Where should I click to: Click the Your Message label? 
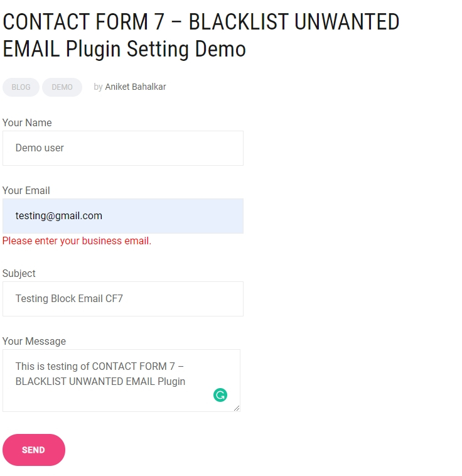coord(34,341)
